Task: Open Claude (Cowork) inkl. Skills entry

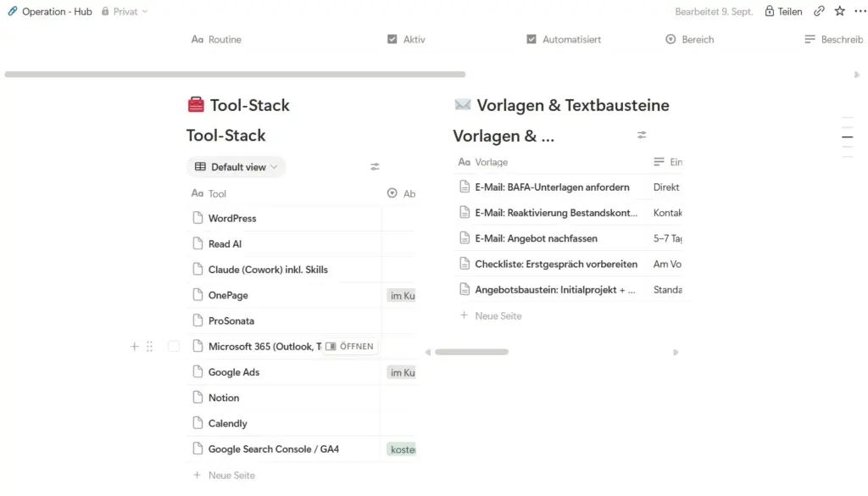Action: 268,270
